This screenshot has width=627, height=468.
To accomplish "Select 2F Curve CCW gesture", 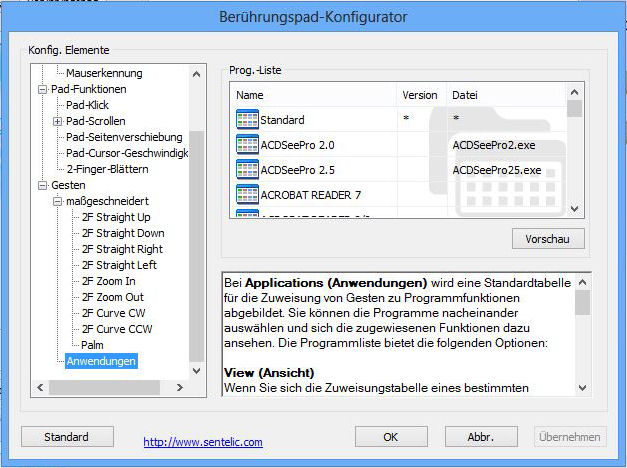I will (x=117, y=329).
